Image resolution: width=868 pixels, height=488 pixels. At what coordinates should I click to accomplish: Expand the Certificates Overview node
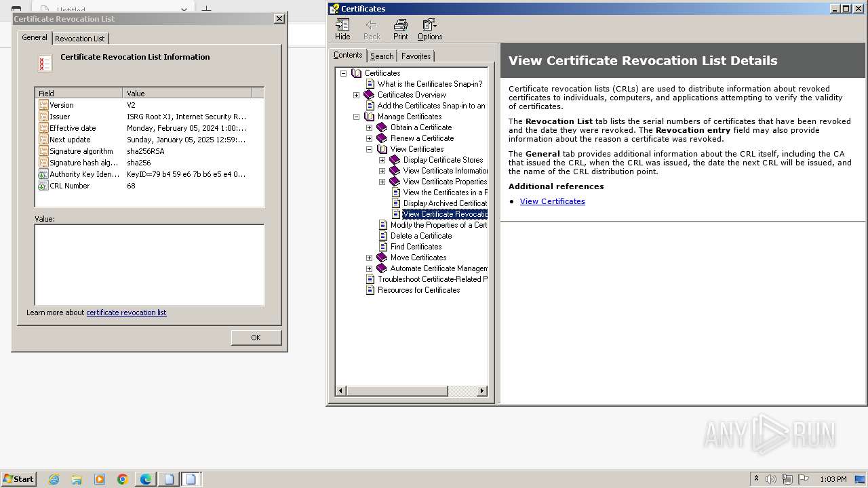click(356, 95)
